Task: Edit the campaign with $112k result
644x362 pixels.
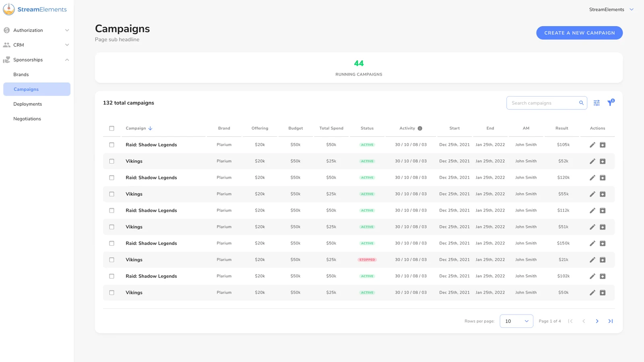Action: pos(592,210)
